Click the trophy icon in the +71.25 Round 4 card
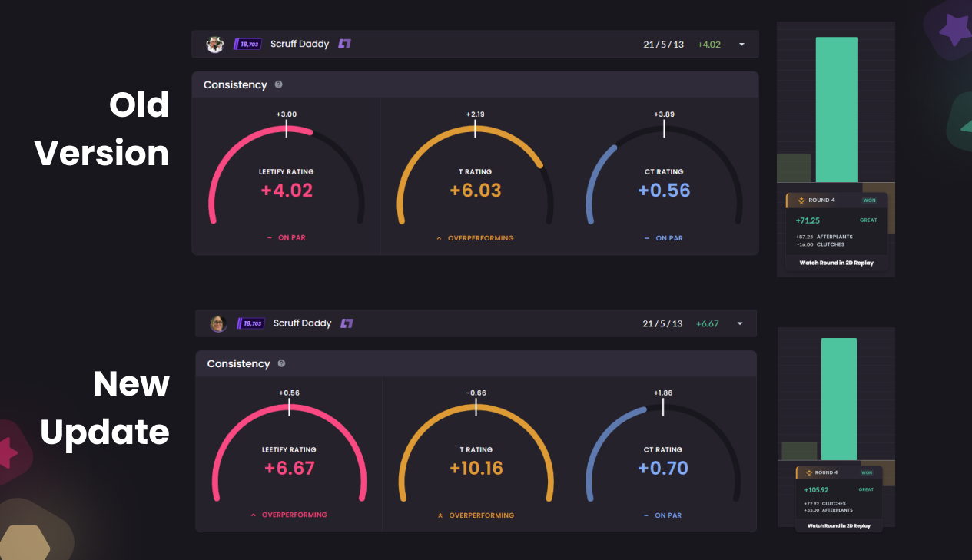This screenshot has height=560, width=972. (801, 200)
